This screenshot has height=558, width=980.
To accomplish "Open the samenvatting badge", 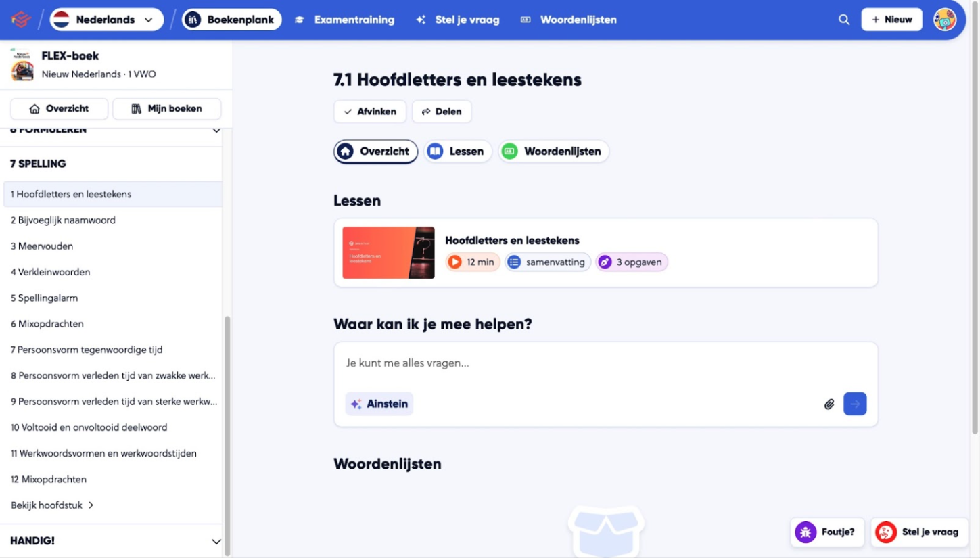I will [547, 262].
